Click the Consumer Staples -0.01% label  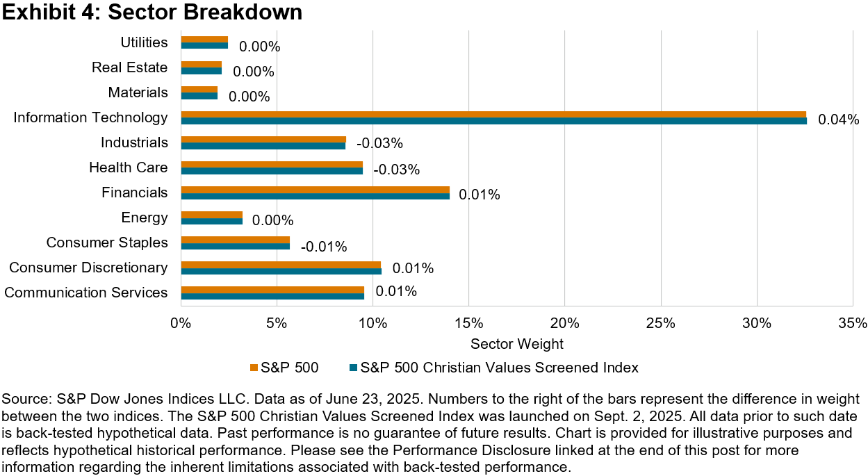click(x=323, y=247)
